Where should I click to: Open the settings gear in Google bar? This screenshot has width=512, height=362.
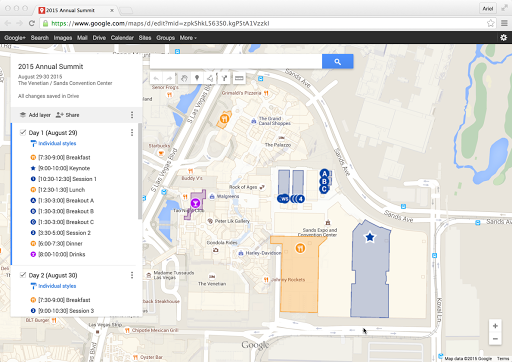coord(503,38)
